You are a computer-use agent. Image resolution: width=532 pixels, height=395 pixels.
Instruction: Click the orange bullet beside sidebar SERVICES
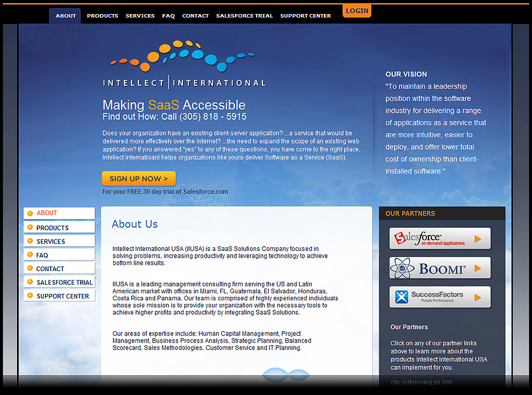[x=30, y=241]
